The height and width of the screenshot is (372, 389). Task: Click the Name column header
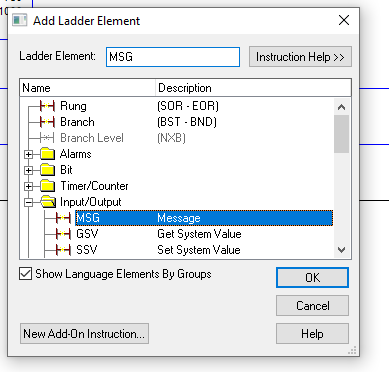click(88, 88)
